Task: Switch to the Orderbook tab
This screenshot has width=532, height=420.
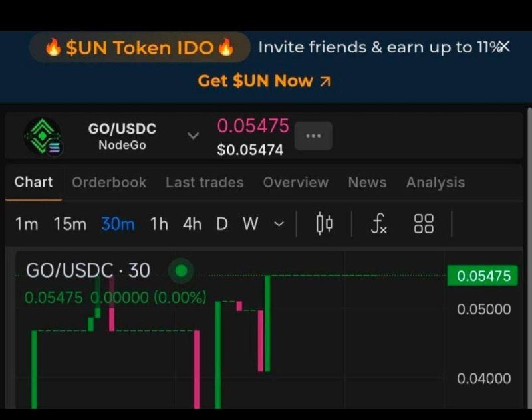Action: point(109,182)
